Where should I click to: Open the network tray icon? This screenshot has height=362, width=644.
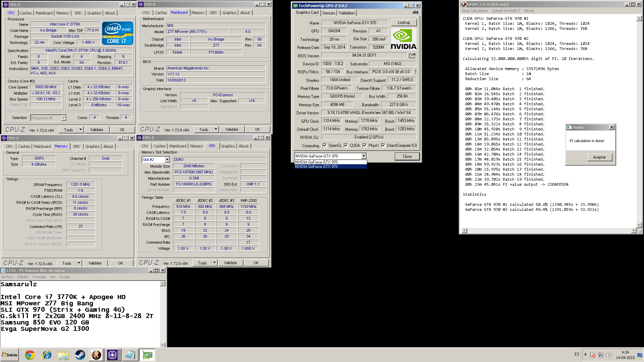[x=601, y=355]
